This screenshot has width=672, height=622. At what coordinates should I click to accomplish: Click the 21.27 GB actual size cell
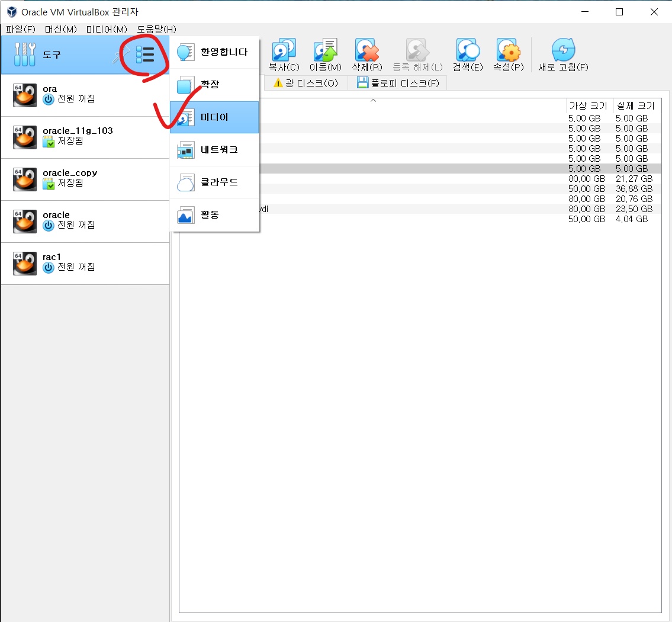[x=634, y=179]
